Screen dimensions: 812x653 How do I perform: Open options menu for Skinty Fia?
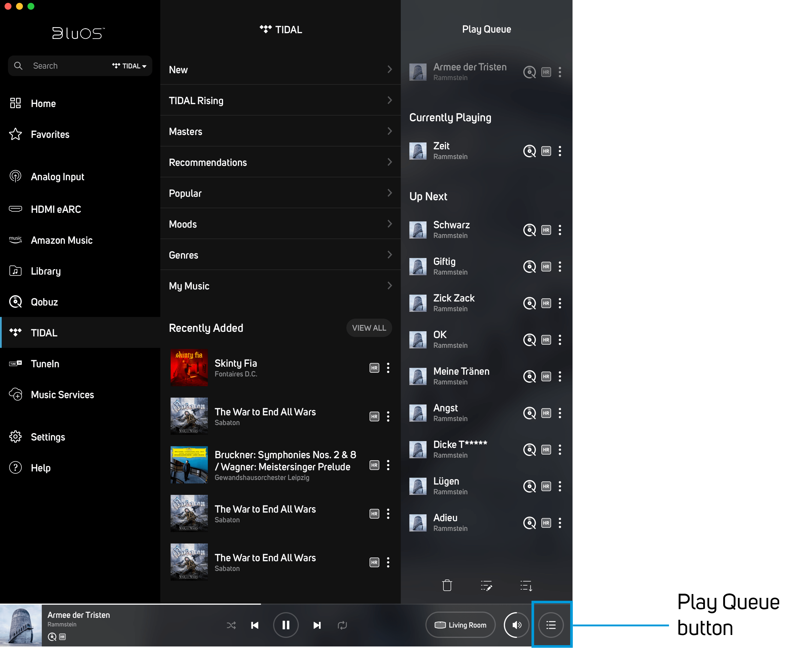pyautogui.click(x=388, y=368)
